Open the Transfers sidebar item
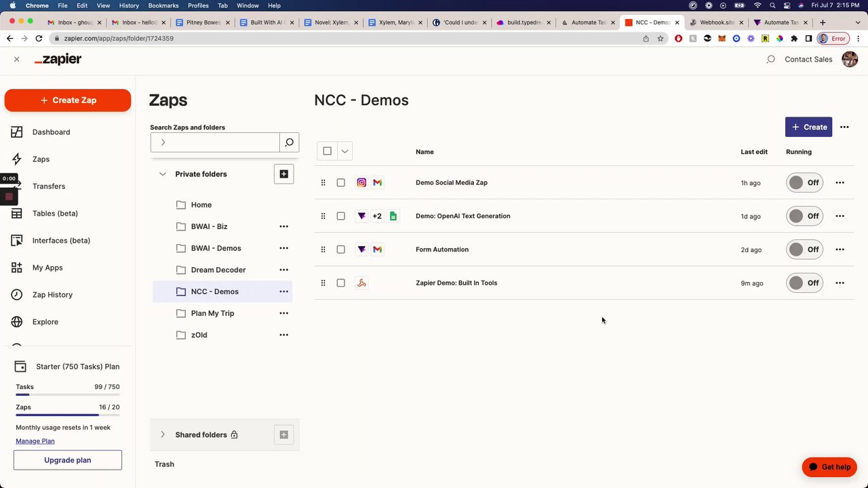 pos(49,186)
